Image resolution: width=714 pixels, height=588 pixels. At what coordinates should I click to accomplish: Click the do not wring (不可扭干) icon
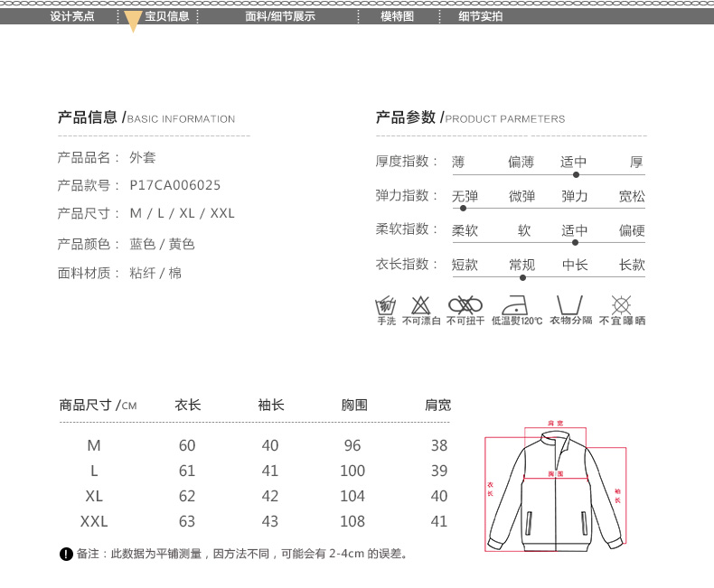coord(465,304)
